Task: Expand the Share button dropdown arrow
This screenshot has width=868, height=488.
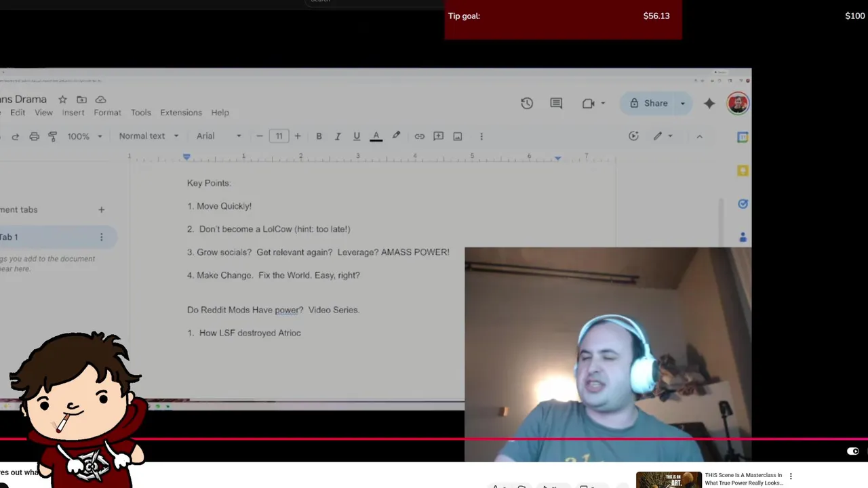Action: pos(682,104)
